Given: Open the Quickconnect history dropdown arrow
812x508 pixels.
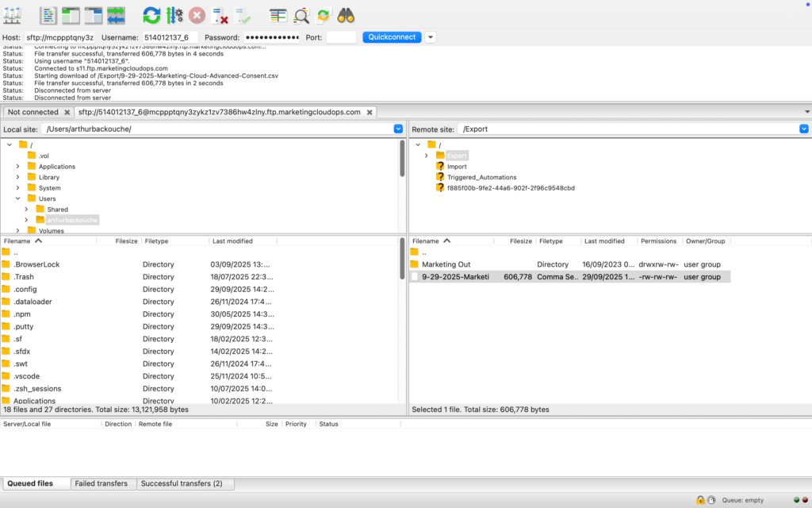Looking at the screenshot, I should coord(431,37).
